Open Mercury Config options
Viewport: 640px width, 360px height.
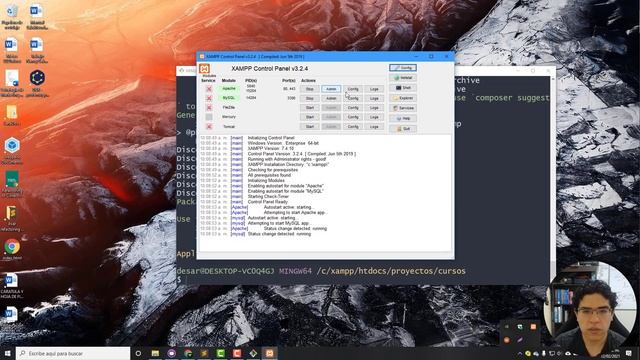353,117
